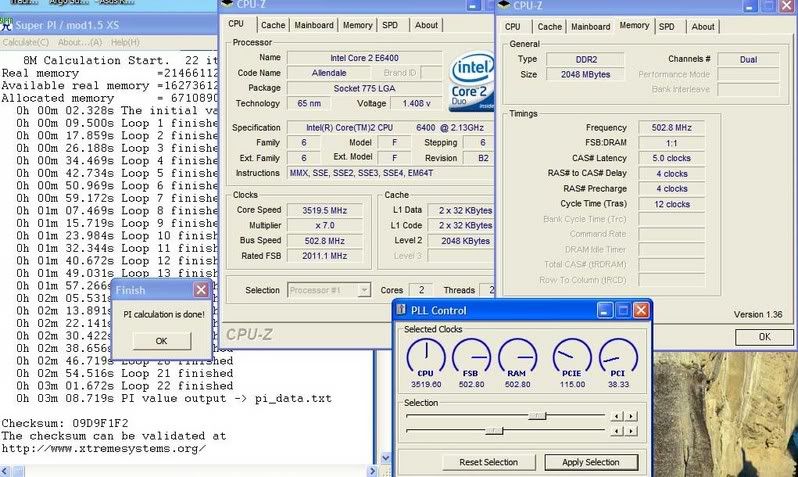Click the FSB:DRAM ratio value 1:1
The width and height of the screenshot is (798, 477).
pos(672,143)
